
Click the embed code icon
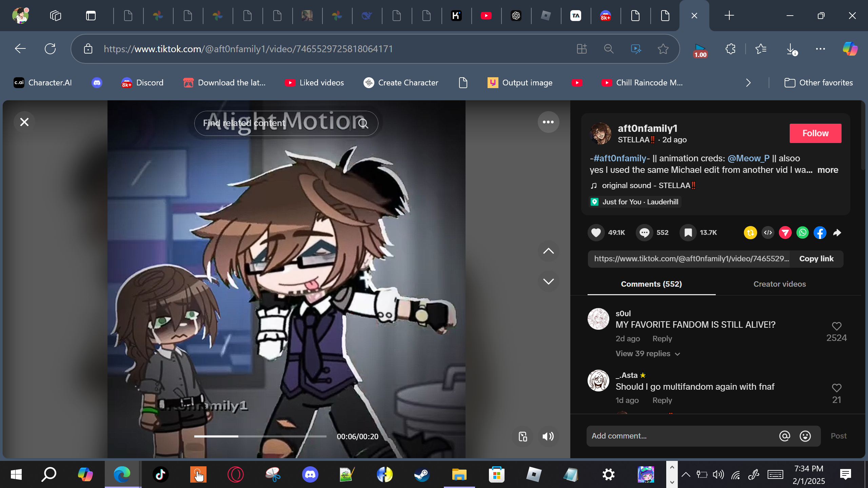point(768,232)
